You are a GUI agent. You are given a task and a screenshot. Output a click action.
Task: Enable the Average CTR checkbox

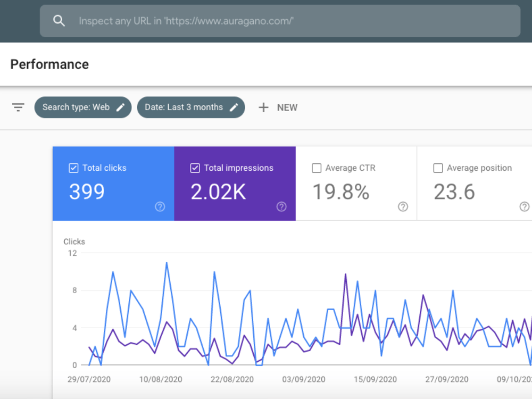coord(317,168)
